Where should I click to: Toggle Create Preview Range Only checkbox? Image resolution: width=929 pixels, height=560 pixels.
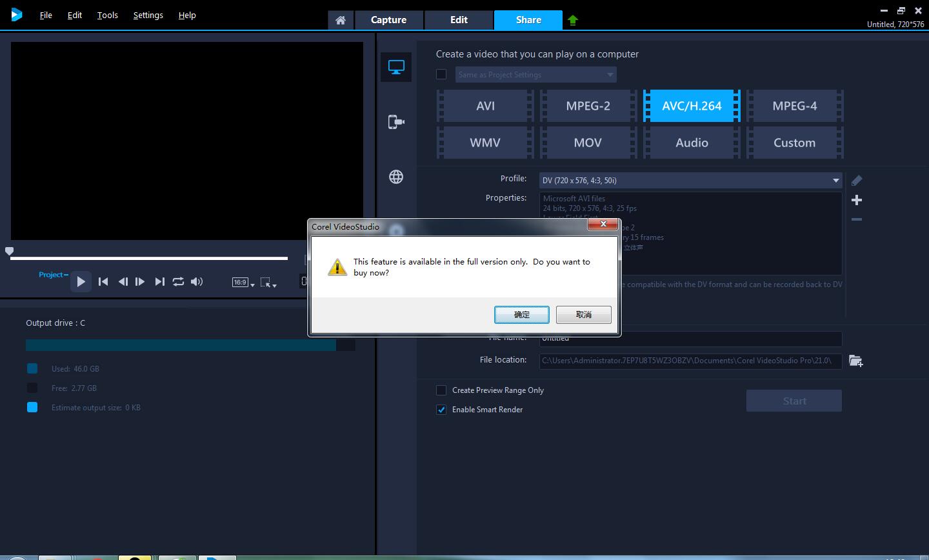click(x=441, y=390)
